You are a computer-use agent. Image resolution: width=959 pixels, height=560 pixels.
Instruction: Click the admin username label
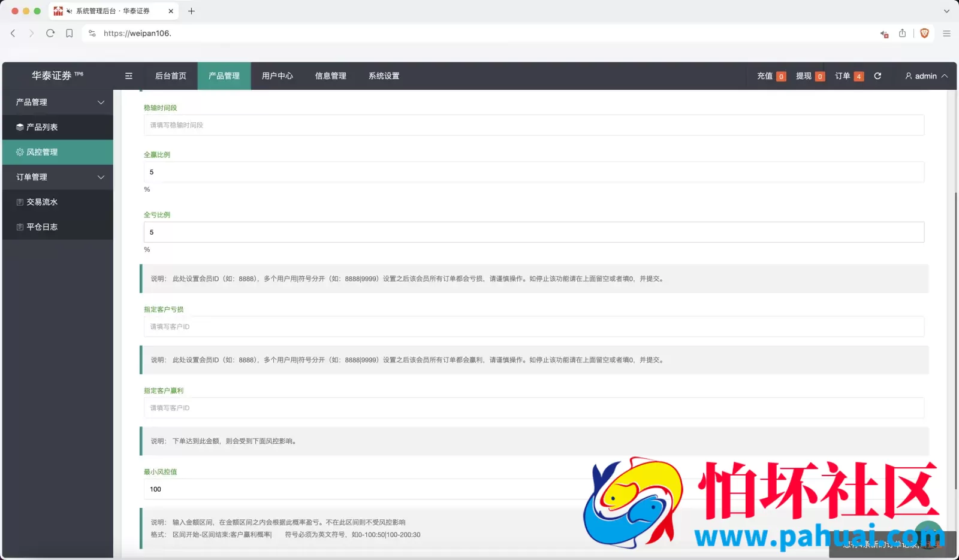click(926, 76)
